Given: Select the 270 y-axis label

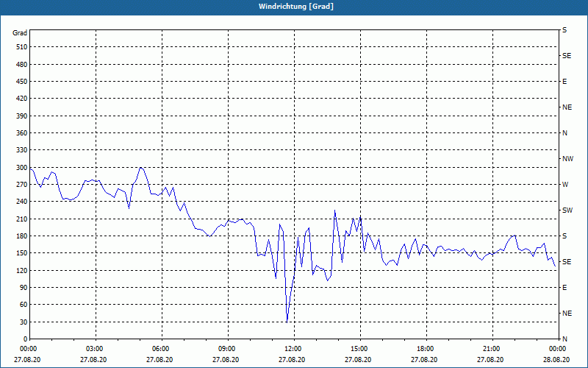Looking at the screenshot, I should pos(22,185).
